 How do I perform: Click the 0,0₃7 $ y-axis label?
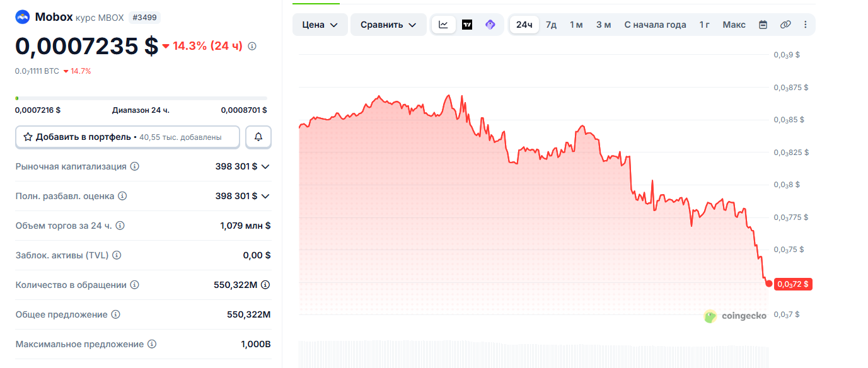point(787,314)
